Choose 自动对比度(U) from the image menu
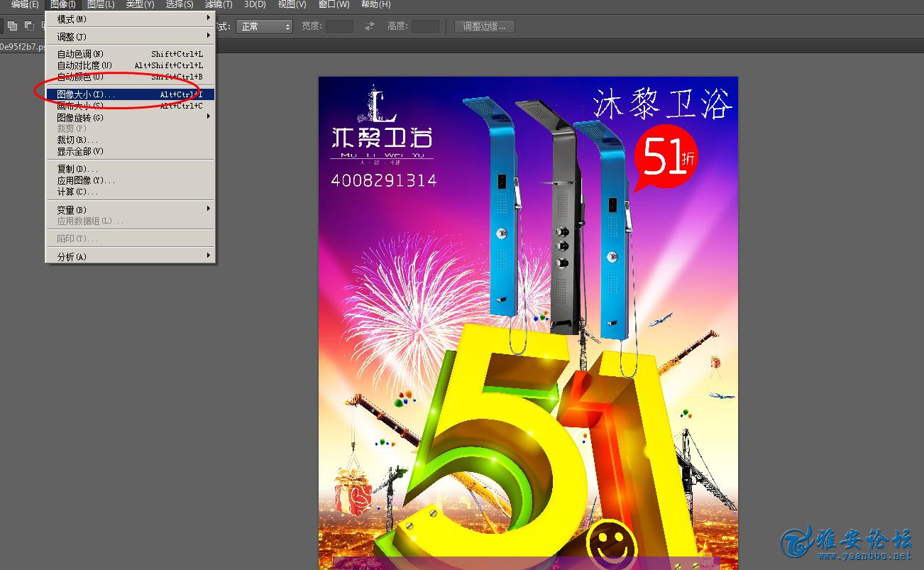924x570 pixels. tap(131, 65)
